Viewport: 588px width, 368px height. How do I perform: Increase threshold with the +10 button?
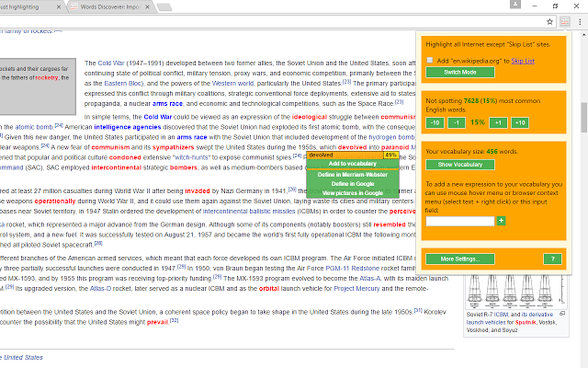pyautogui.click(x=520, y=122)
